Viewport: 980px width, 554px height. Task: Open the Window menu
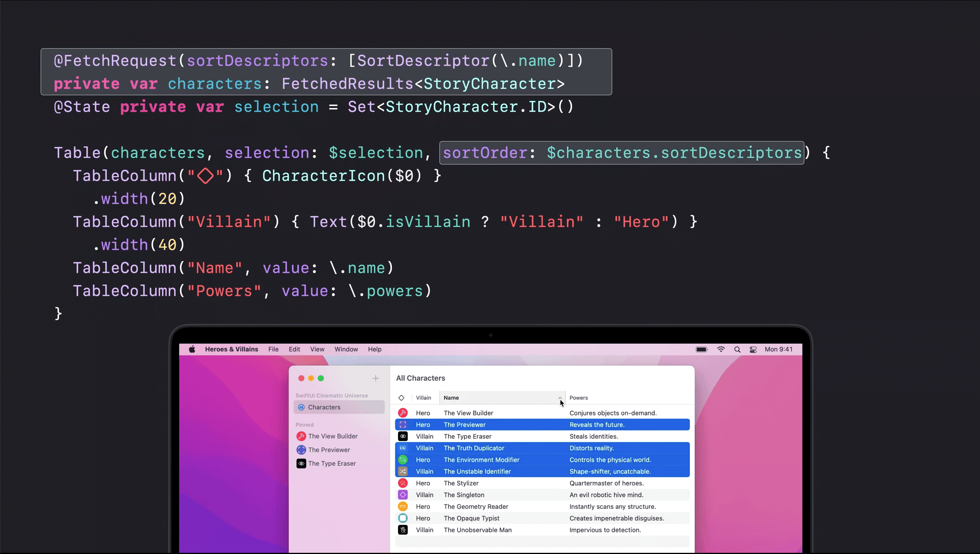(x=346, y=349)
